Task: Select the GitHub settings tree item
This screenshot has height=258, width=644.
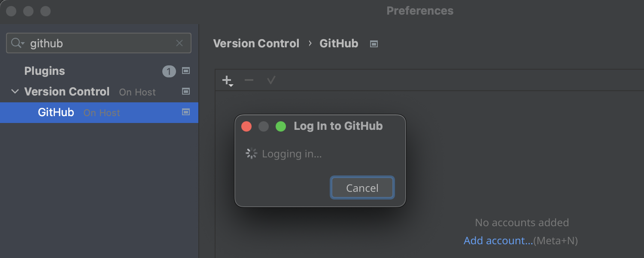Action: click(56, 113)
